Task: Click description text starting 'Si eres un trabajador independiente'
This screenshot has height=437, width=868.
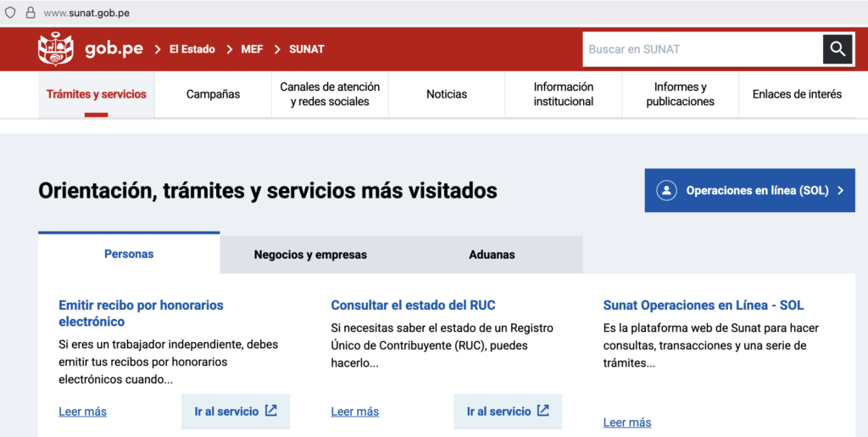Action: (x=169, y=361)
